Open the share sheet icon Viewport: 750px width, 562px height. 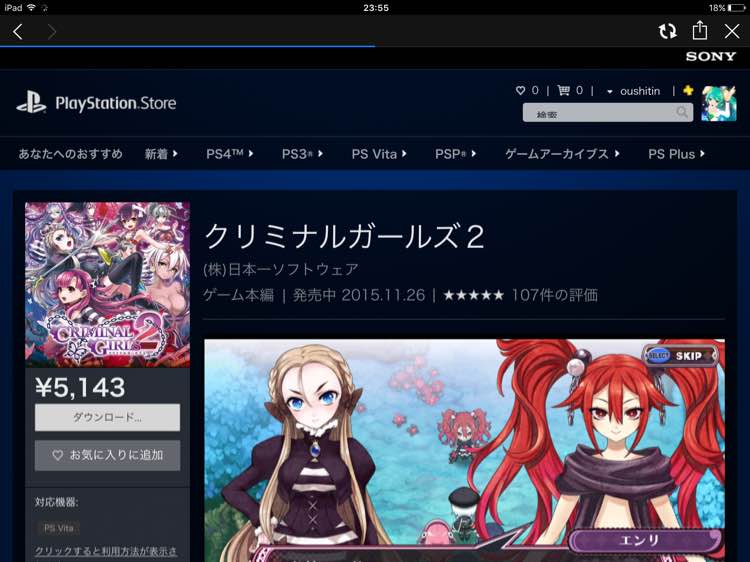(700, 30)
